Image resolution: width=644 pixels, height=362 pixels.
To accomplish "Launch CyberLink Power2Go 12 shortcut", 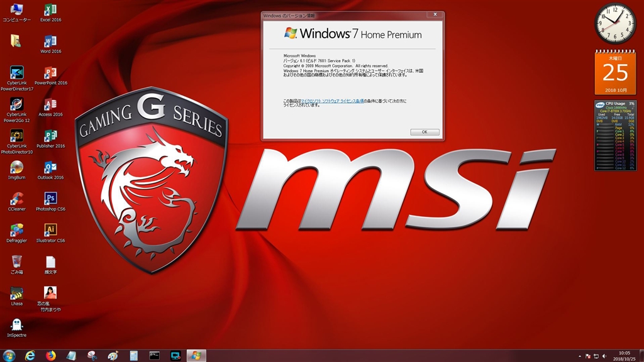I will coord(17,110).
